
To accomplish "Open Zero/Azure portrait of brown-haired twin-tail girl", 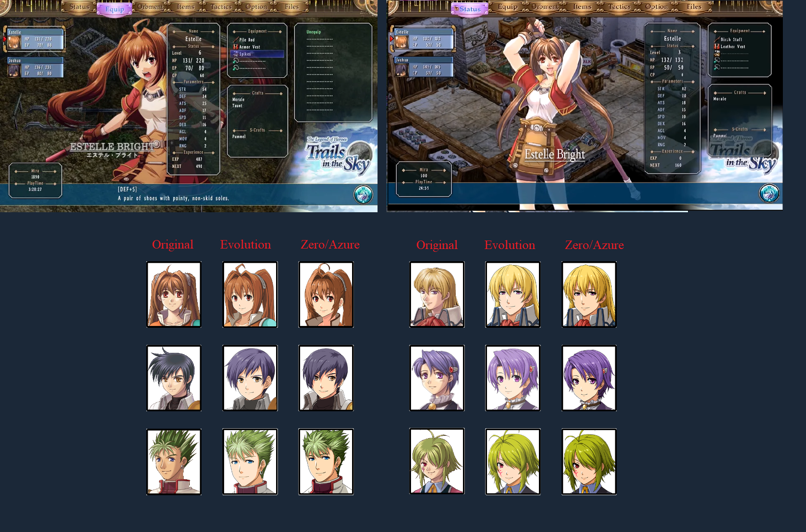I will tap(326, 294).
